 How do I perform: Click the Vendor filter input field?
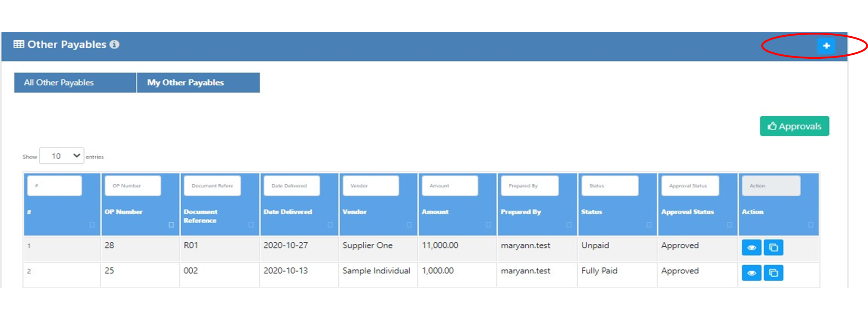371,186
